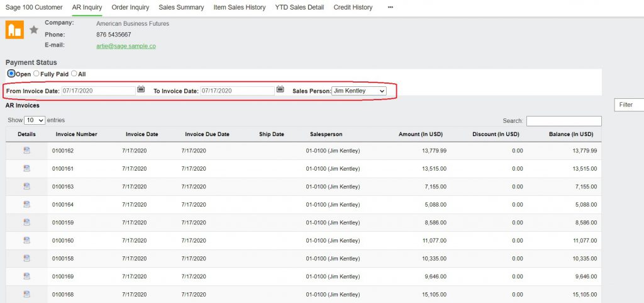Open details icon for invoice 0100162

(26, 151)
